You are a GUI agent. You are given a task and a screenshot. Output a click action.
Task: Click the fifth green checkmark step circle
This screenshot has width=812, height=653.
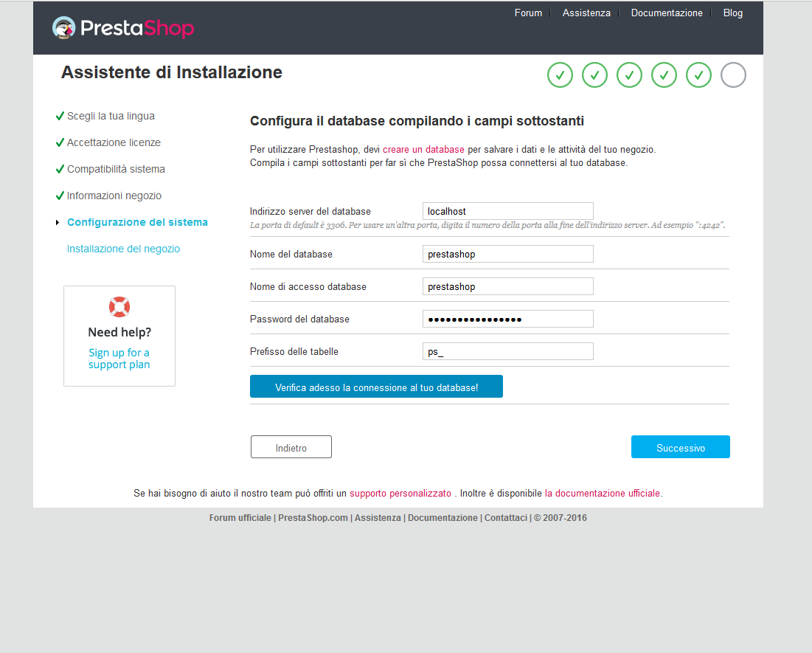click(698, 75)
